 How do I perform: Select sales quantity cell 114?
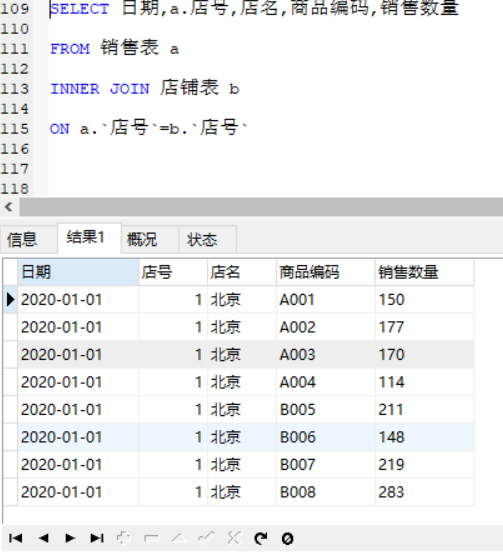click(x=425, y=382)
